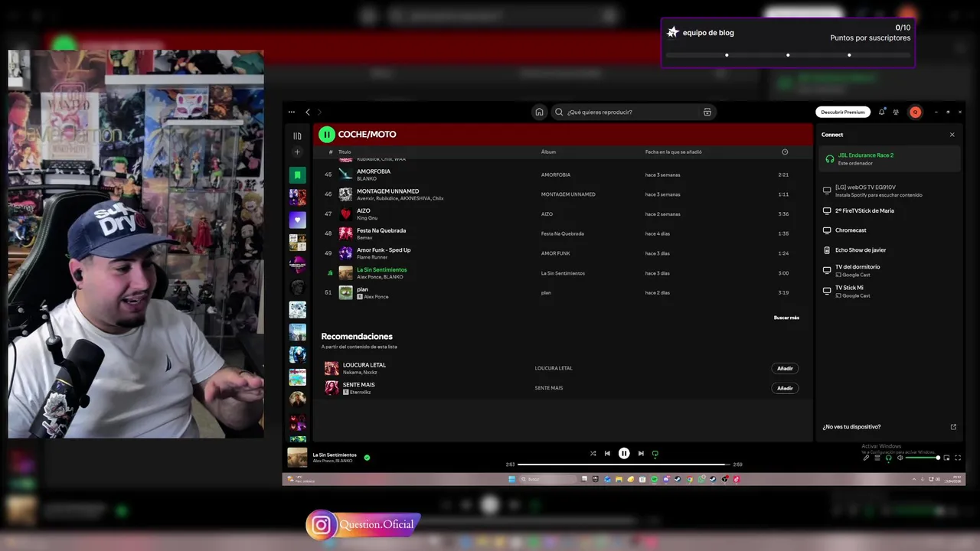Toggle shuffle in the player bar
The width and height of the screenshot is (980, 551).
point(593,453)
